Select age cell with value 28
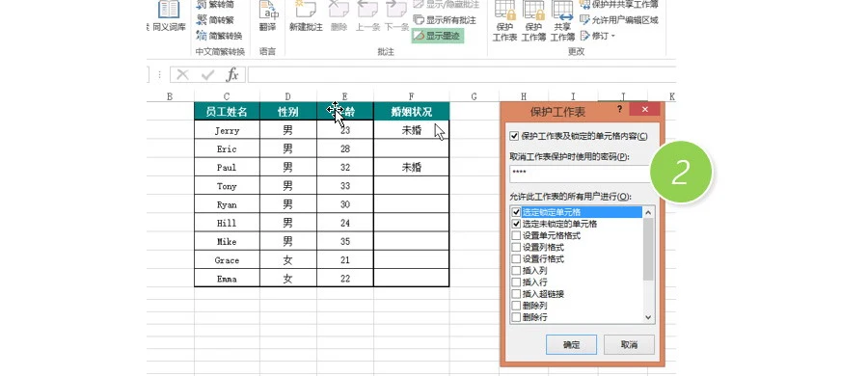 (345, 149)
